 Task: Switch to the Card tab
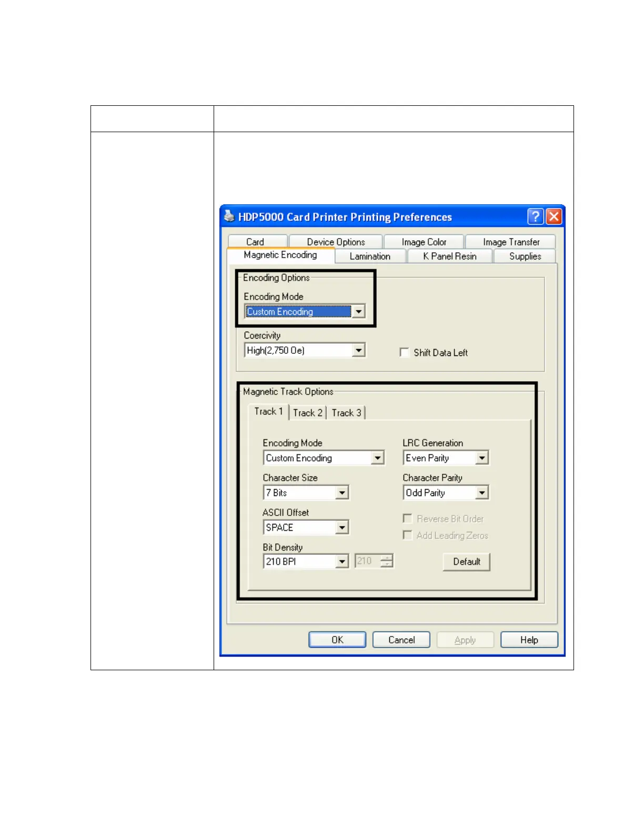[257, 242]
